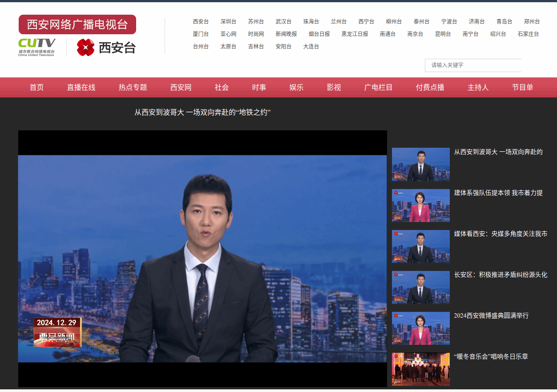Visit the 黑龙江日报 link
The width and height of the screenshot is (557, 392).
click(355, 34)
